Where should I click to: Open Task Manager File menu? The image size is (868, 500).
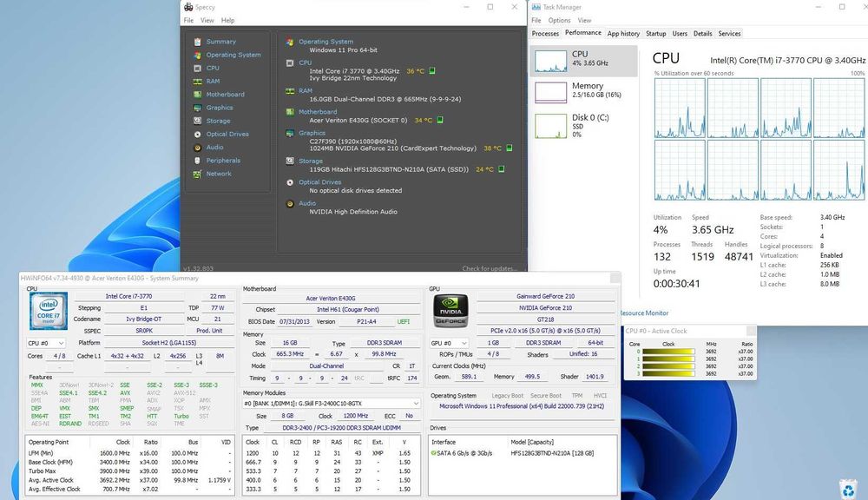pos(536,21)
